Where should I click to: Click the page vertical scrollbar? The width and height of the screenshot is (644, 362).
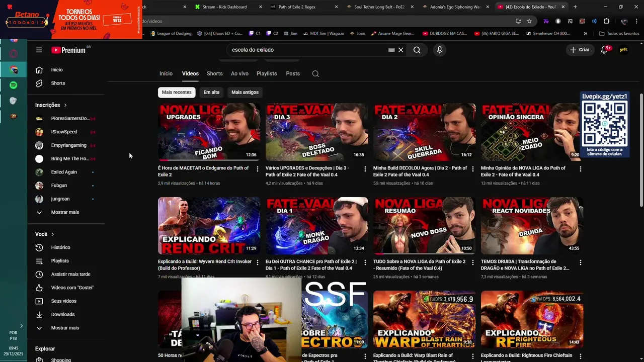coord(641,150)
